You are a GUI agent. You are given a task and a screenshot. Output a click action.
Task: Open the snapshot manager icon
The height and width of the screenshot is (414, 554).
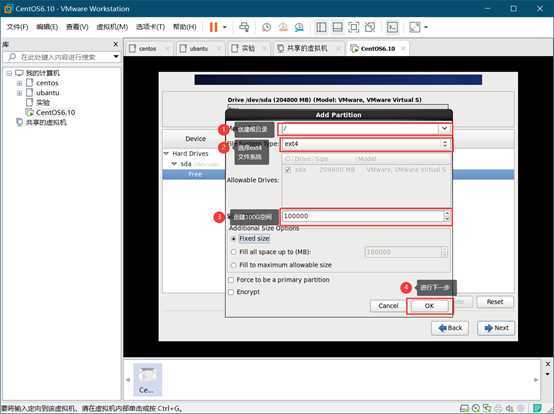tap(299, 27)
